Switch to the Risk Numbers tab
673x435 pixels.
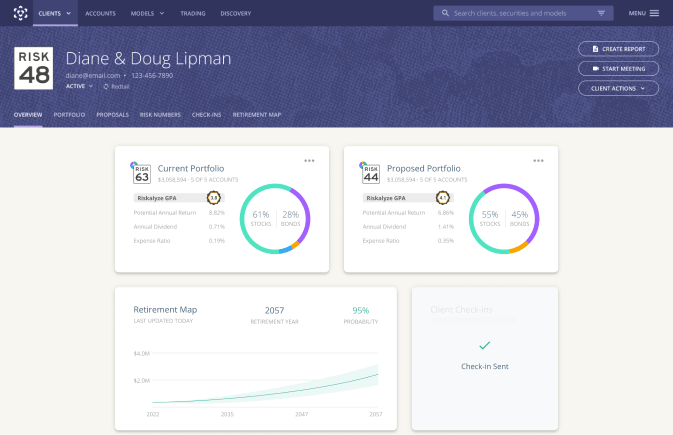[160, 115]
